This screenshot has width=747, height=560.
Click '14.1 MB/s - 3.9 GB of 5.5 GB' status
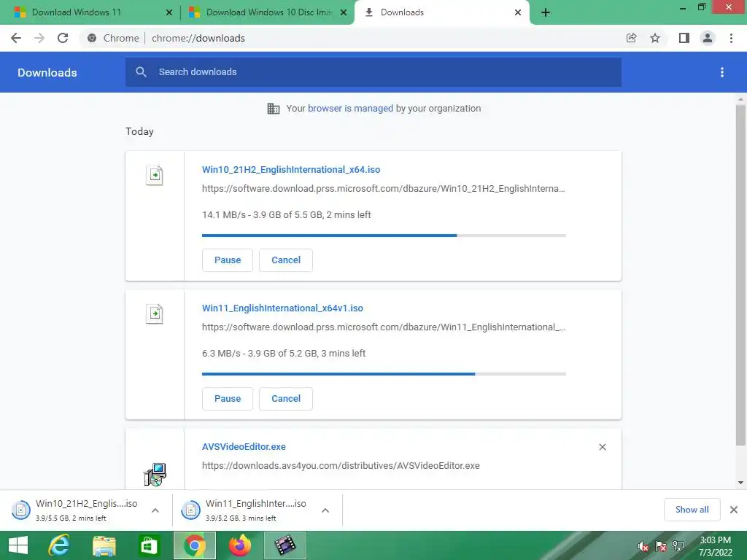286,215
